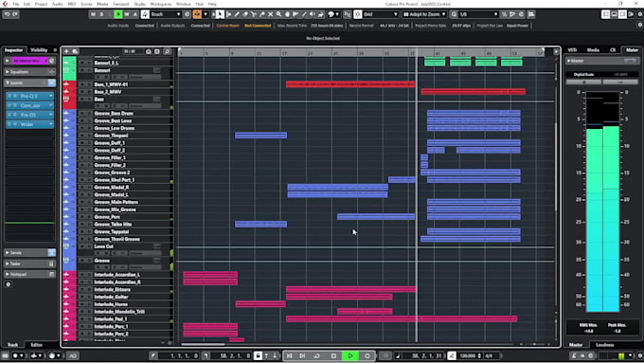Viewport: 644px width, 363px height.
Task: Click the horizontal scrollbar under the arrangement
Action: 204,344
